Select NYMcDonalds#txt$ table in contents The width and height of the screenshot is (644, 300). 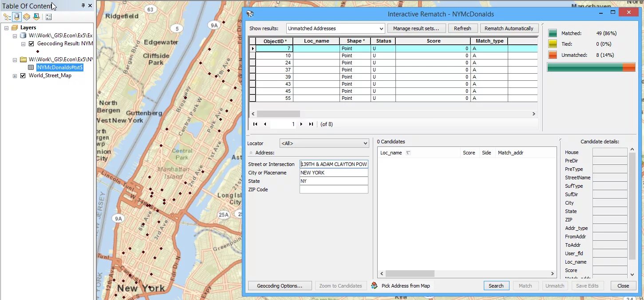tap(60, 67)
